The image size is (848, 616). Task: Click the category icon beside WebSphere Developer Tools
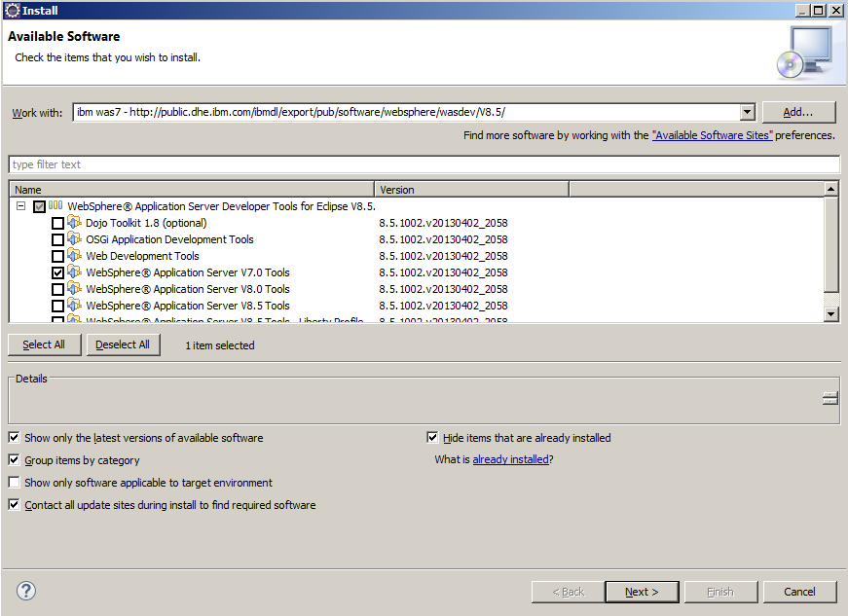[x=55, y=205]
